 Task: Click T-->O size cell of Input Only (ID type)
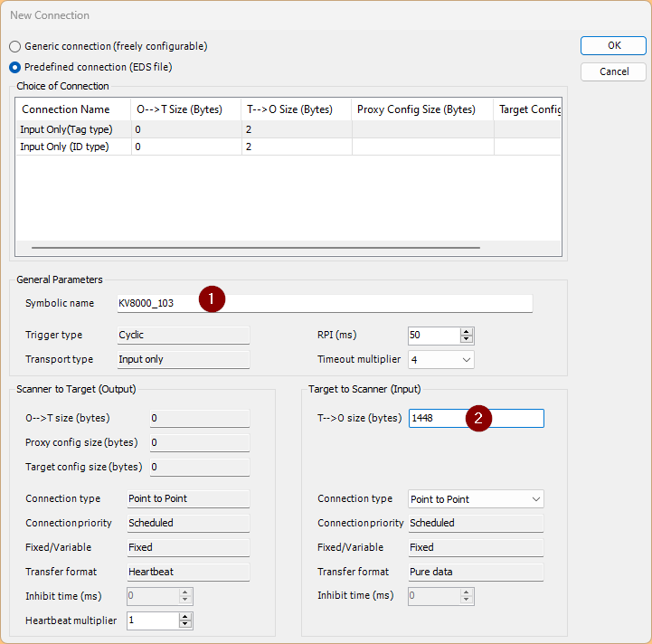(x=297, y=147)
